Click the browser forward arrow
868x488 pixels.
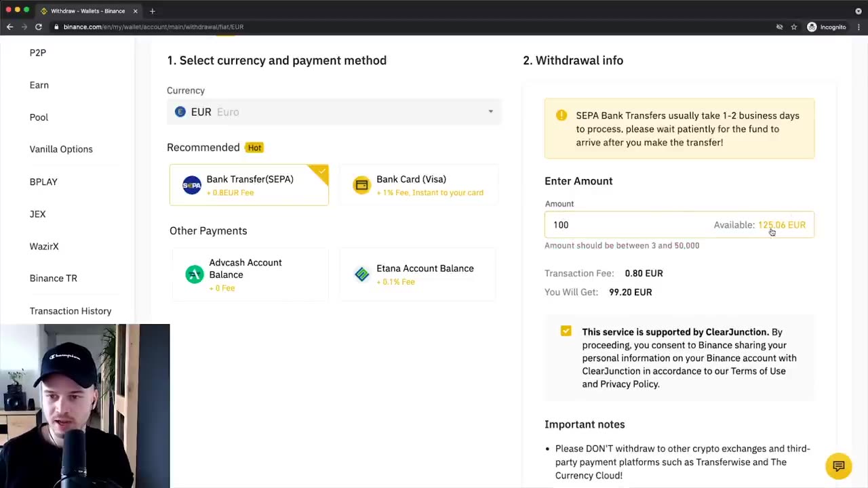pyautogui.click(x=24, y=26)
